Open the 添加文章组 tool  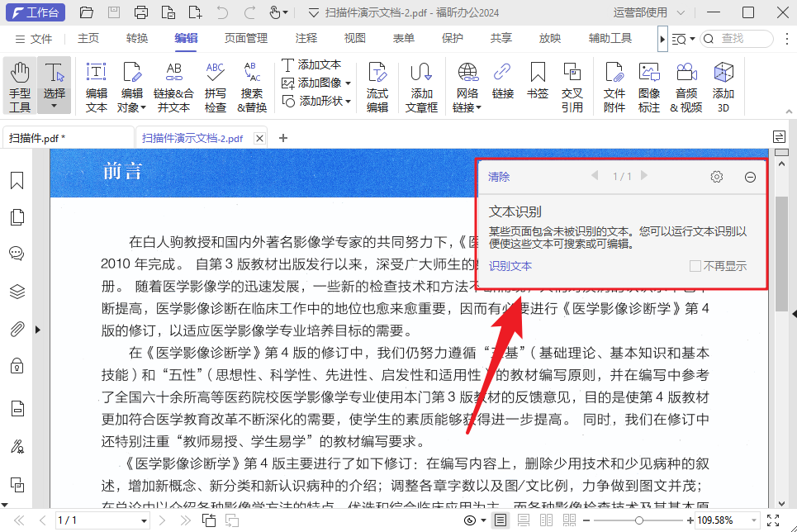pyautogui.click(x=421, y=83)
